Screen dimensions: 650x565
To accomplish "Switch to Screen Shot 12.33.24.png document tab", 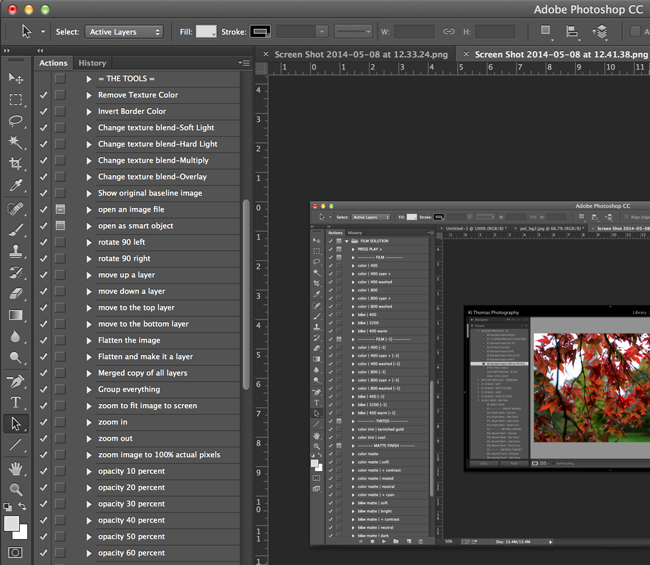I will 361,54.
